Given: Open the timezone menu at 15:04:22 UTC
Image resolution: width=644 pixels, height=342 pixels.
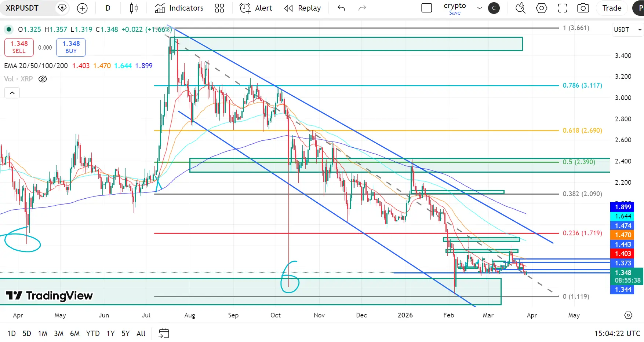Looking at the screenshot, I should click(617, 334).
